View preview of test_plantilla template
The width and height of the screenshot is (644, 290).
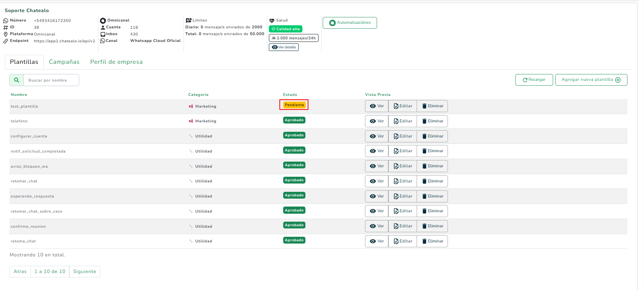click(x=377, y=106)
